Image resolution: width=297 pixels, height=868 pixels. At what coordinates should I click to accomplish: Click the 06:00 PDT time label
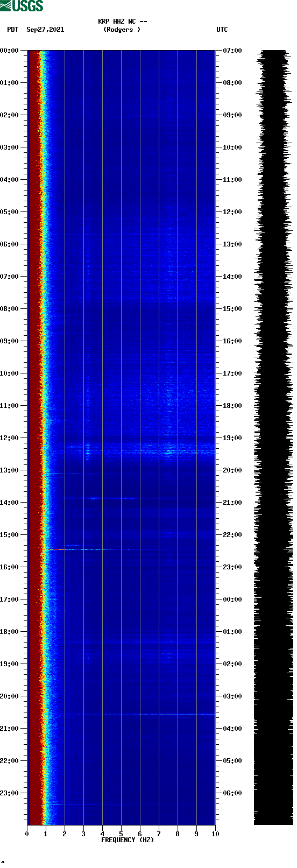click(x=9, y=244)
